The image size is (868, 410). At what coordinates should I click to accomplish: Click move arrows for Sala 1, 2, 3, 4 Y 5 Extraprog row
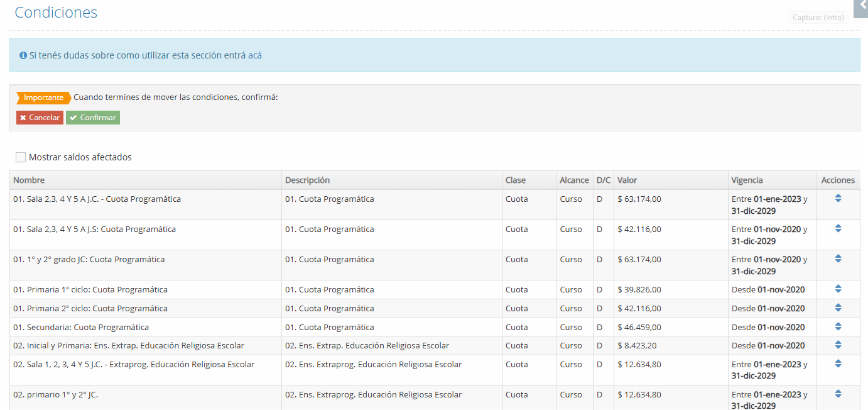click(x=838, y=364)
